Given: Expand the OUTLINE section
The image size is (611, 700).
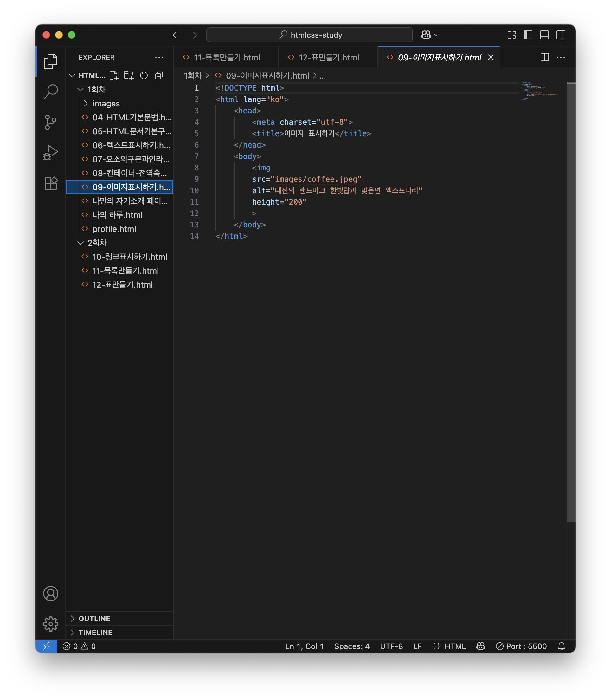Looking at the screenshot, I should (94, 619).
